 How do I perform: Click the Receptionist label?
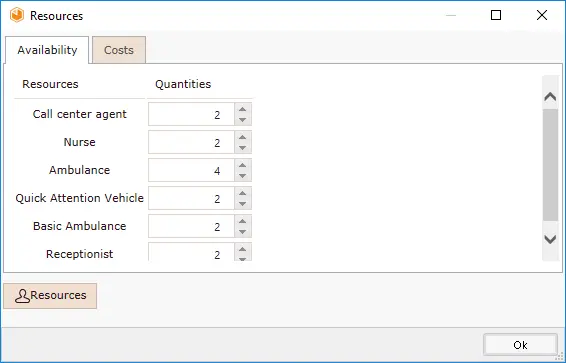79,254
